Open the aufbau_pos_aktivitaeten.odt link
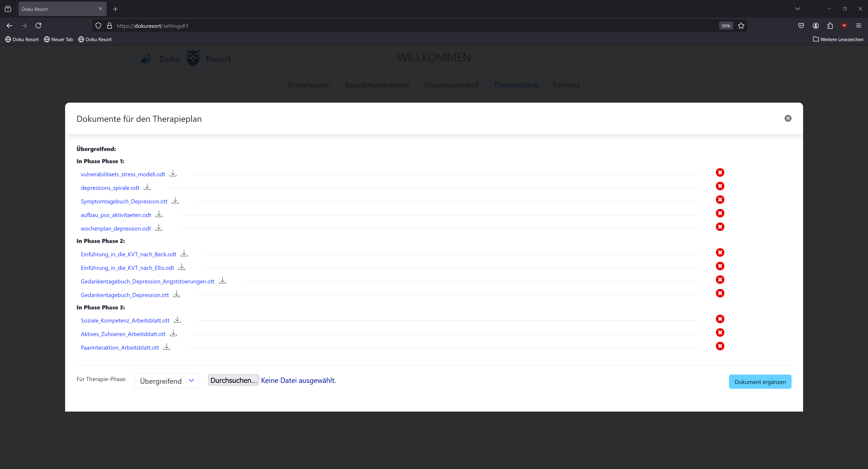 click(x=116, y=215)
